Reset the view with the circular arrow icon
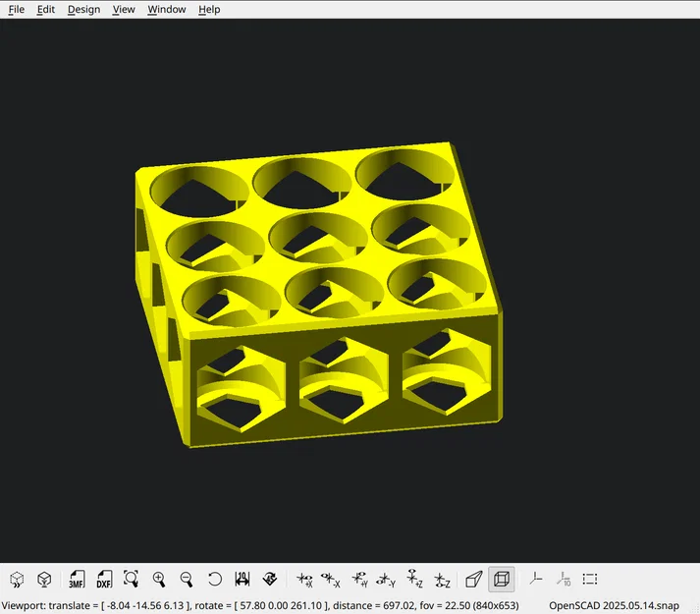Image resolution: width=700 pixels, height=614 pixels. coord(215,580)
